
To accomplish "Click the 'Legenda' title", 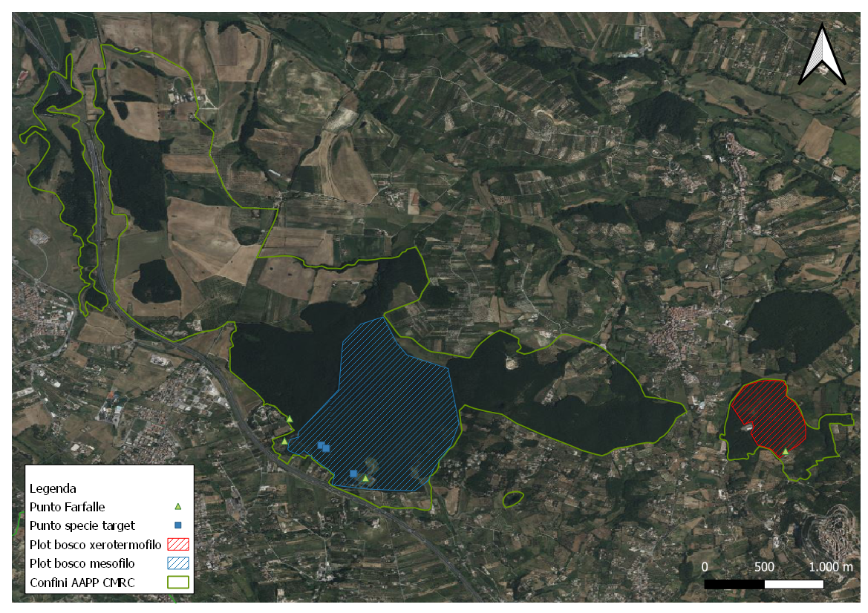I will pos(53,488).
